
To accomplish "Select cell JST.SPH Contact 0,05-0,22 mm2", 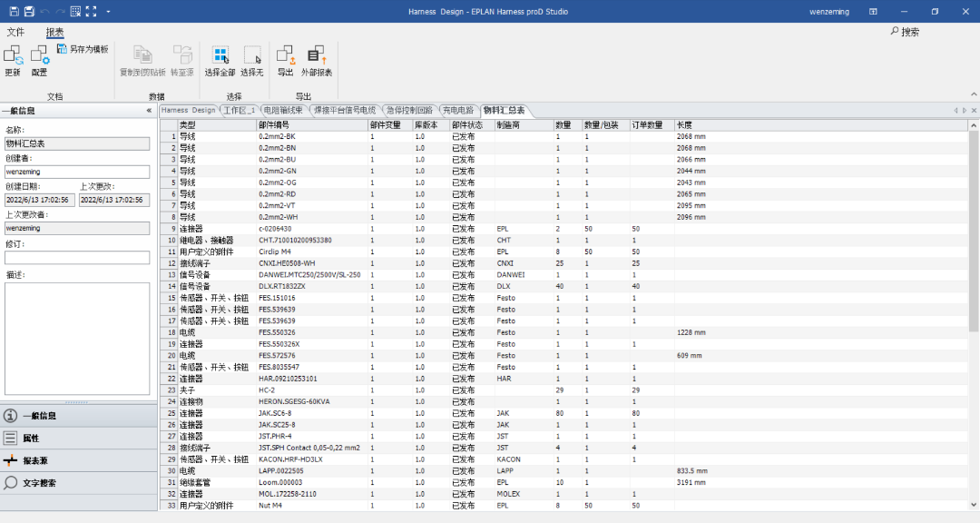I will pos(312,448).
